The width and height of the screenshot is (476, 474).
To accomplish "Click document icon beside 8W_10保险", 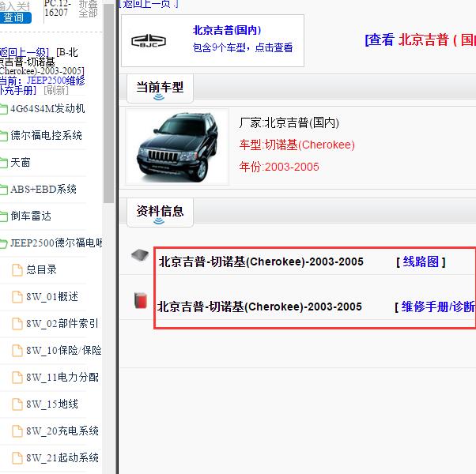I will (17, 350).
